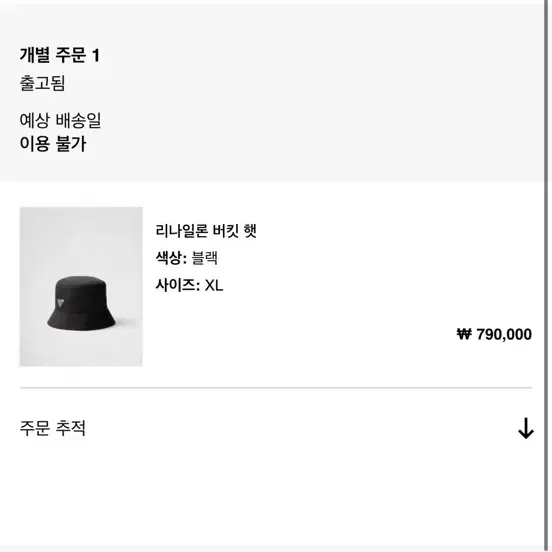Click the 예상 배송일 label

click(x=60, y=120)
